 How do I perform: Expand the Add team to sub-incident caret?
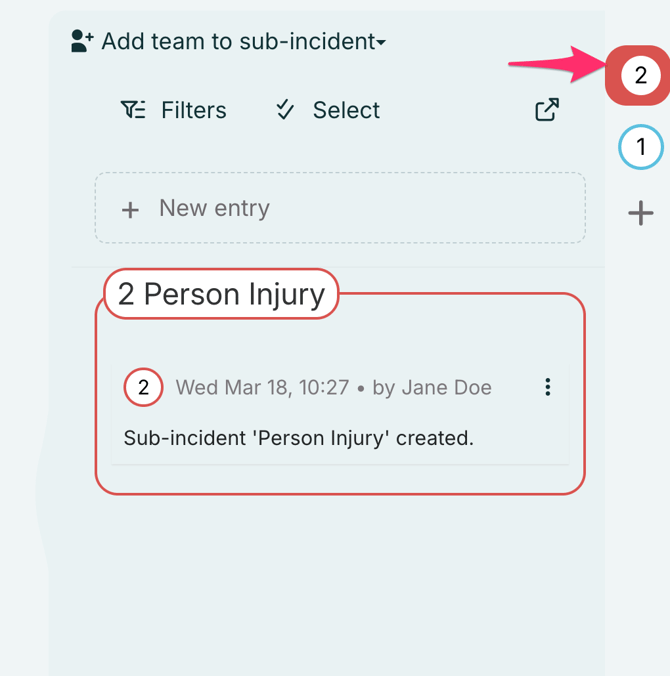381,42
